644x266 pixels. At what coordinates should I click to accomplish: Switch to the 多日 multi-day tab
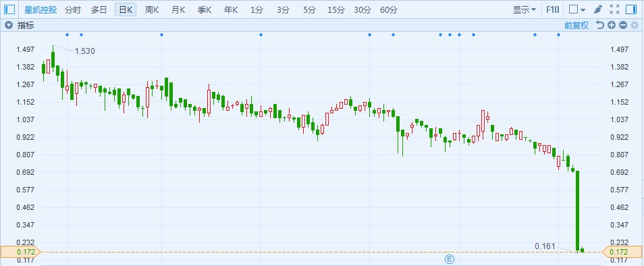click(x=99, y=10)
